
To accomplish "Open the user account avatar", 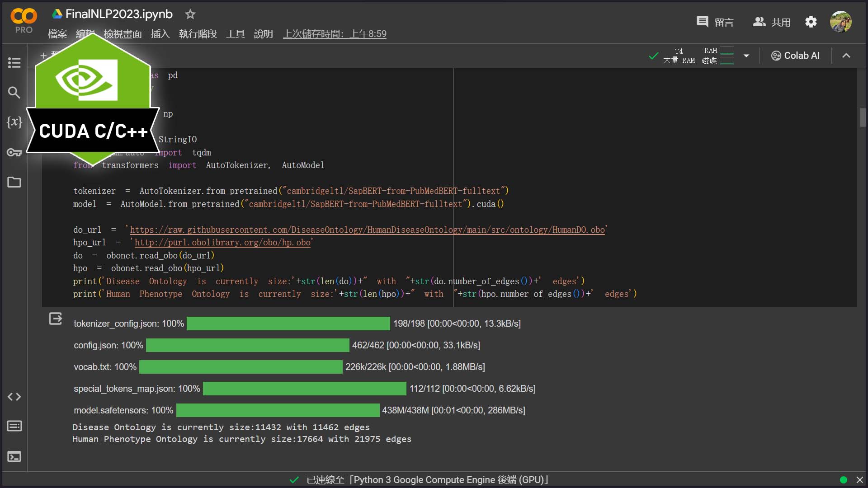I will pyautogui.click(x=841, y=22).
